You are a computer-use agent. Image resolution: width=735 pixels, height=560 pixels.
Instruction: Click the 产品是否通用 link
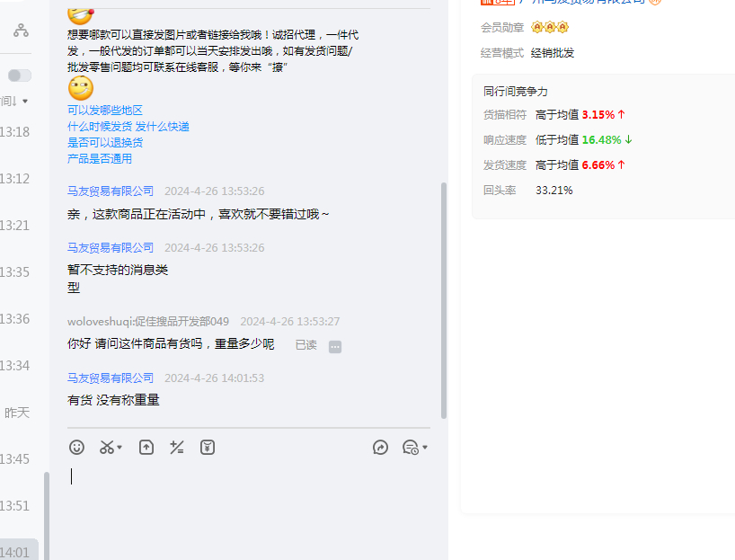click(99, 158)
